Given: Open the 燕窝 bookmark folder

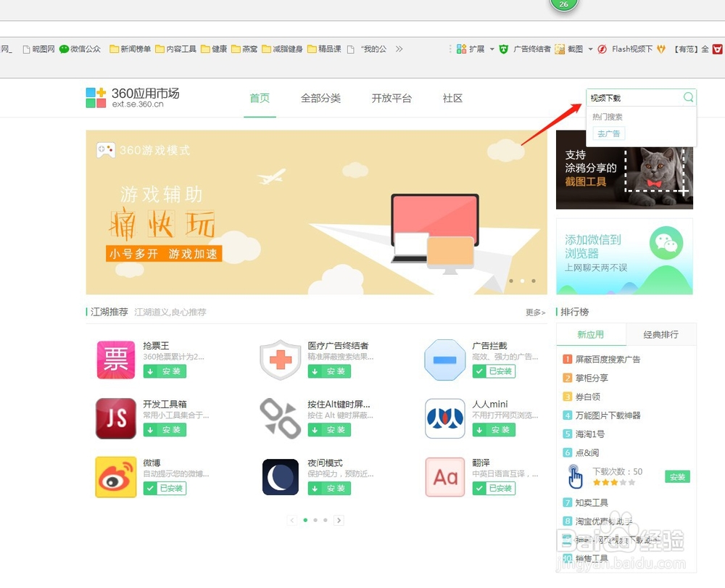Looking at the screenshot, I should 244,49.
